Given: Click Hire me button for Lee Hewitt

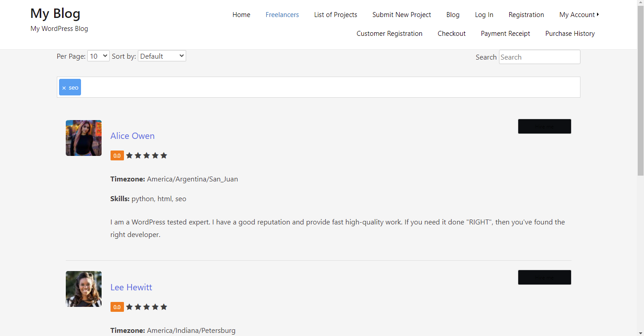Looking at the screenshot, I should click(544, 277).
